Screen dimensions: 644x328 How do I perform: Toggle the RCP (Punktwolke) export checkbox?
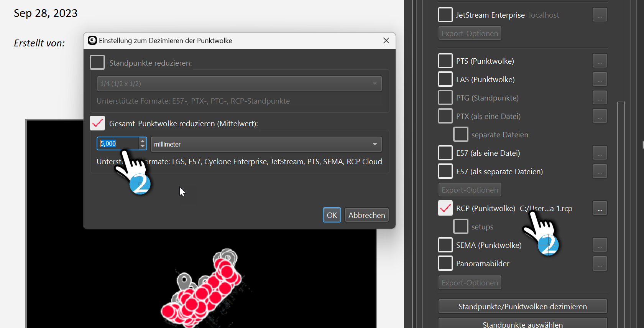pos(445,208)
